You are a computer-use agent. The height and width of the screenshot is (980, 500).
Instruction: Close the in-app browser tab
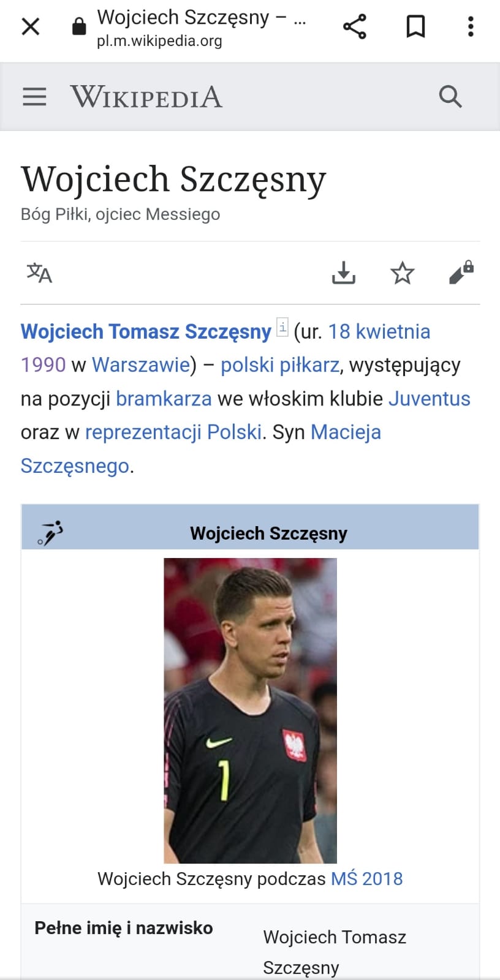pos(30,26)
